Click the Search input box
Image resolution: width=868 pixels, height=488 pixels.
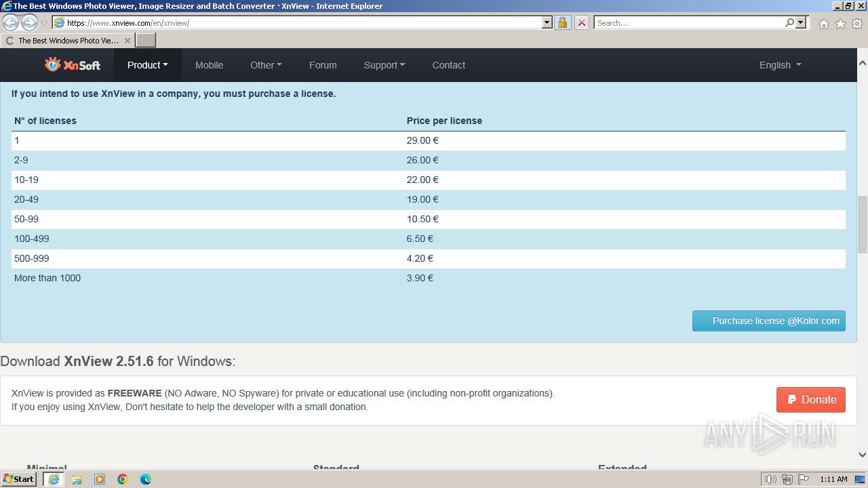click(x=689, y=22)
